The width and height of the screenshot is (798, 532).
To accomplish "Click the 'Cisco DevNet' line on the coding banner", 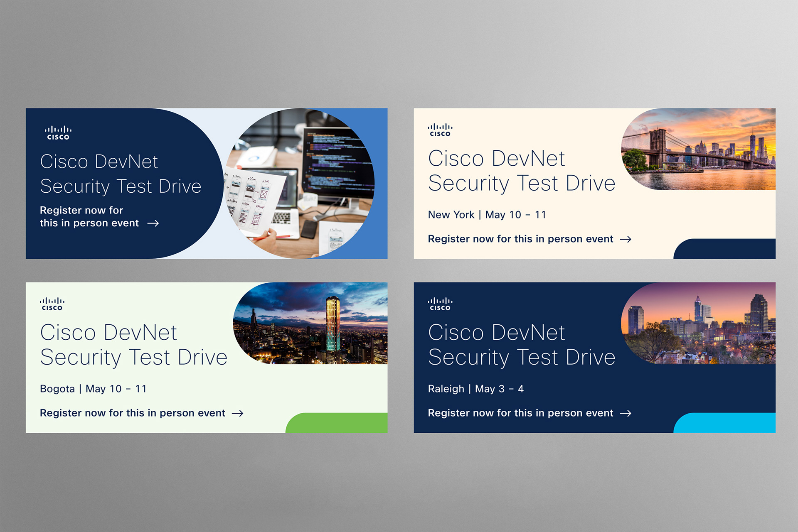I will point(99,162).
